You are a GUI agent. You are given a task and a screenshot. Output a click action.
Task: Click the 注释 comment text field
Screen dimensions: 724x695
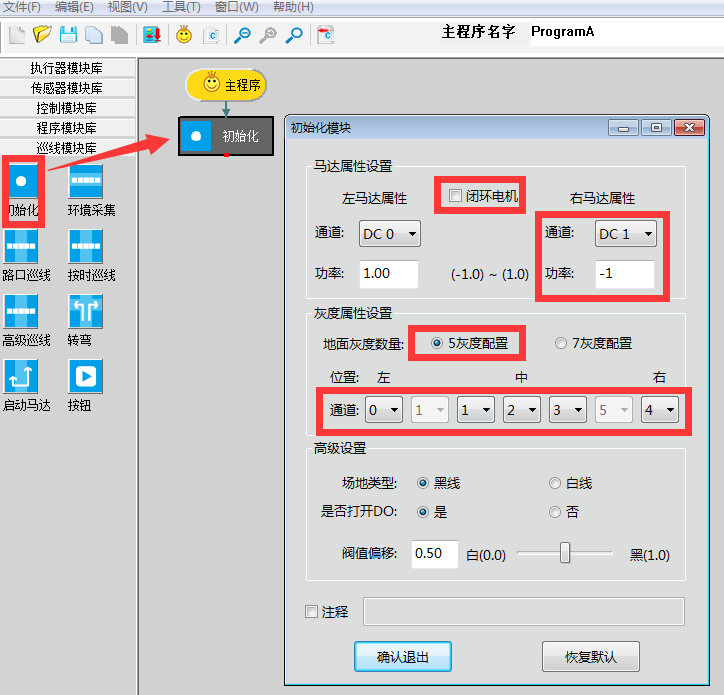524,611
